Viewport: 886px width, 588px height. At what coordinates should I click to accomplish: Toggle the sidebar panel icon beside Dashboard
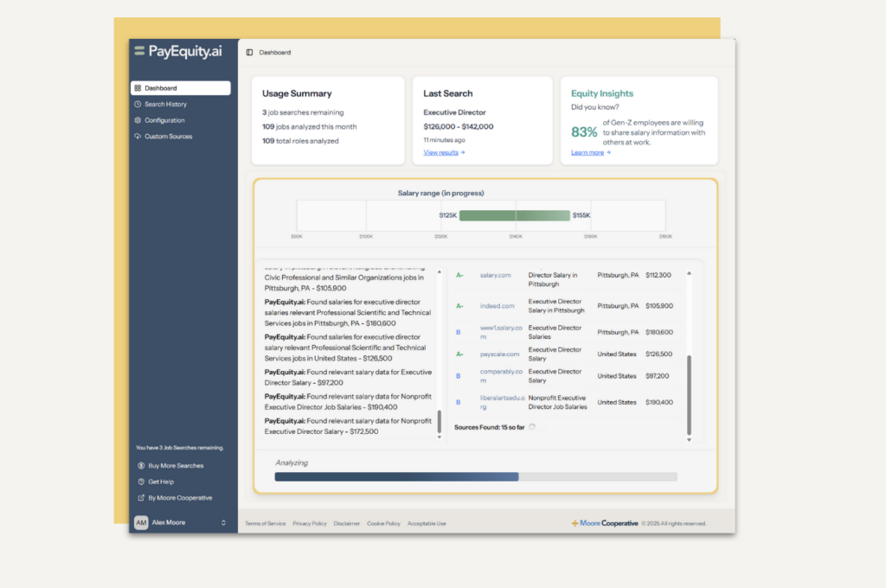point(250,53)
